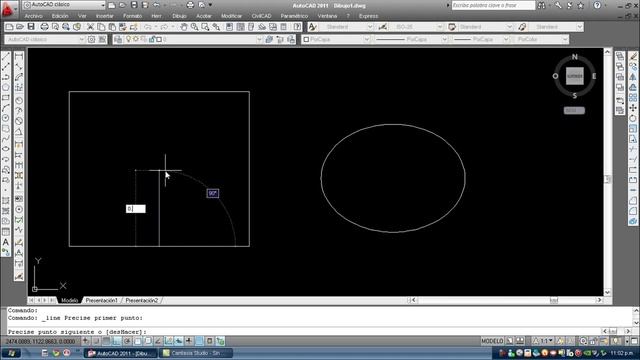Click the Linear dimension tool icon
Viewport: 640px width, 360px height.
click(x=19, y=56)
